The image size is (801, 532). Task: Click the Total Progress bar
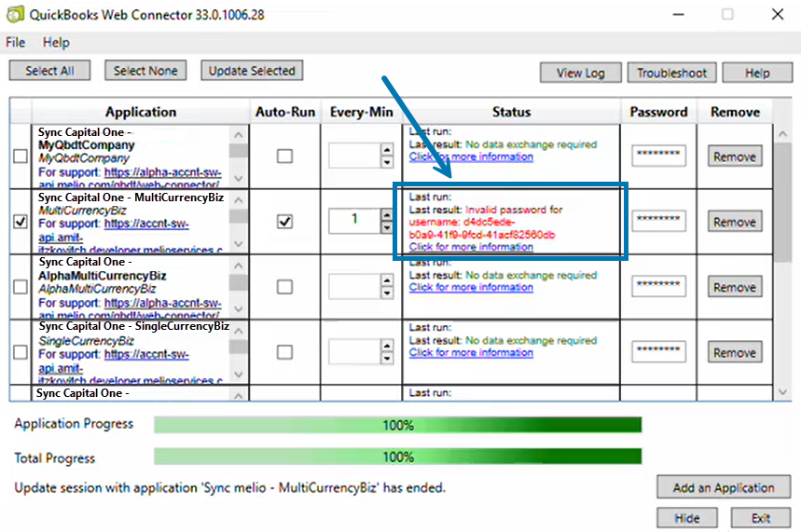(x=397, y=457)
